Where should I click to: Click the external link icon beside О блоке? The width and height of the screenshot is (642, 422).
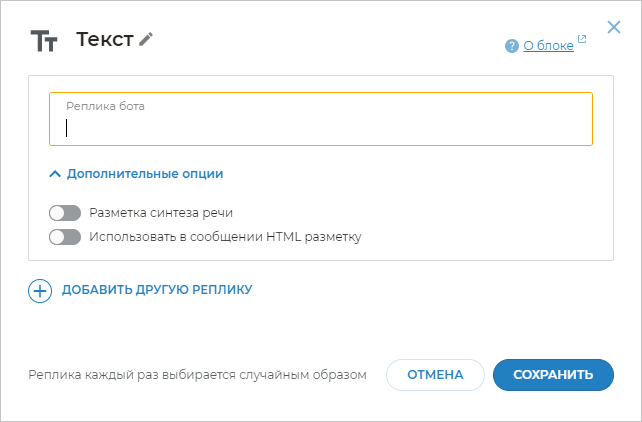click(582, 41)
